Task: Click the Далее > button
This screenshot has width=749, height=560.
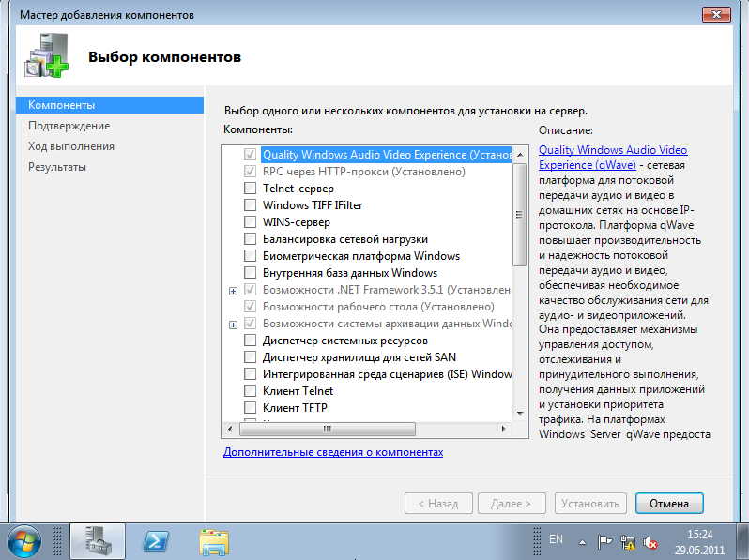Action: point(512,503)
